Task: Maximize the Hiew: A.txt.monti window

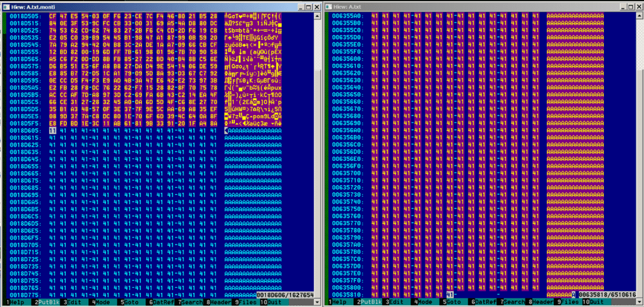Action: (308, 7)
